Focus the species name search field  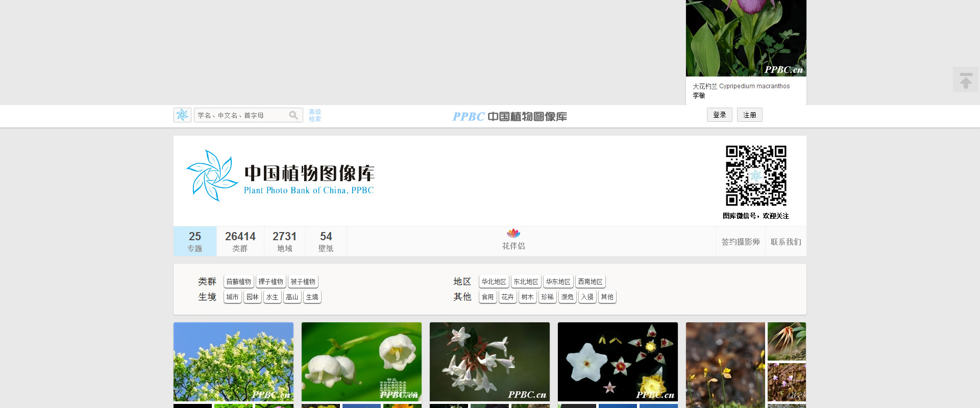[241, 115]
